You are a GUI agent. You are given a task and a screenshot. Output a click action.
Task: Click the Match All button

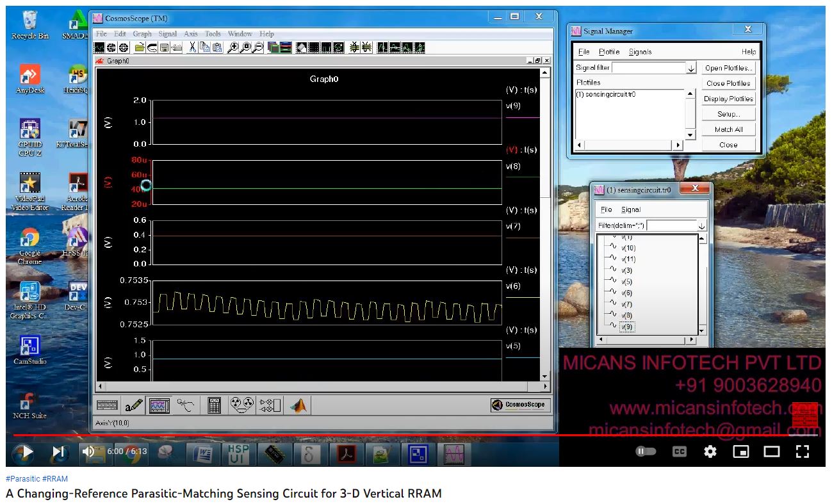728,129
